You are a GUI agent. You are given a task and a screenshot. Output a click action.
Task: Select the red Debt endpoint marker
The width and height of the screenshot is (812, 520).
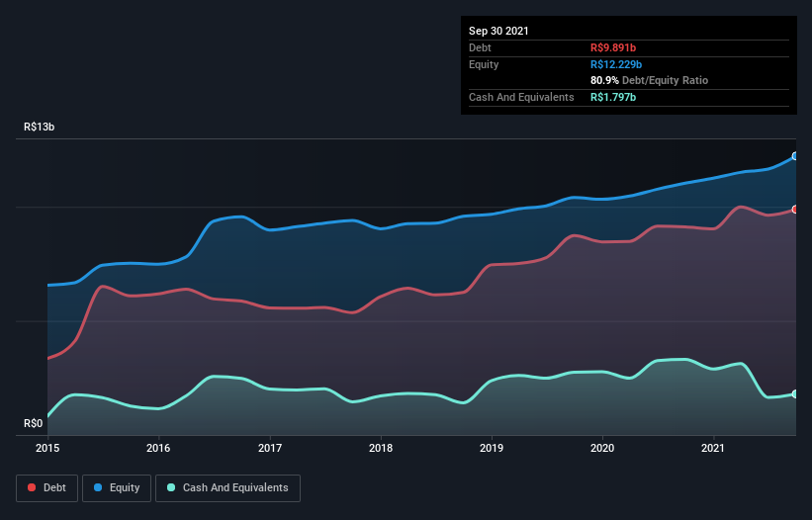pyautogui.click(x=795, y=210)
